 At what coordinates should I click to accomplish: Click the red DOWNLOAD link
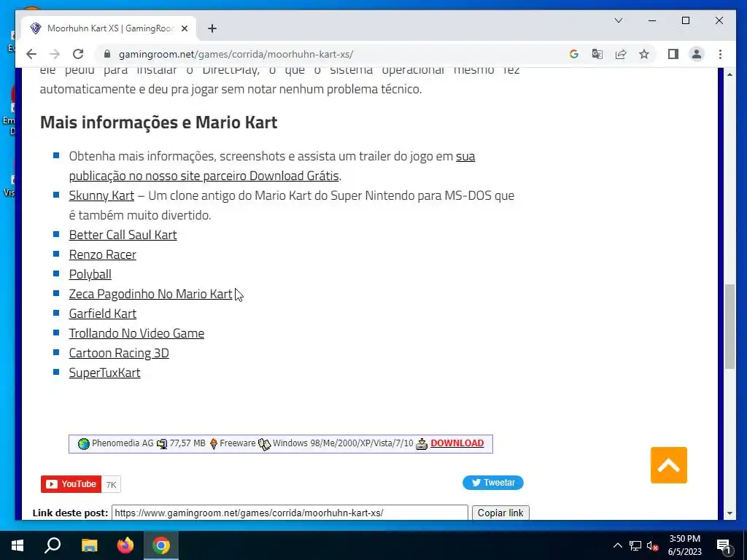click(457, 443)
